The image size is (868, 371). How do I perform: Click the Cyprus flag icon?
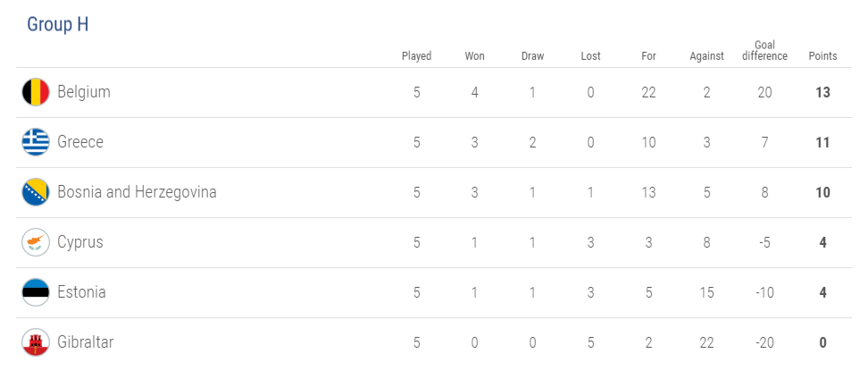tap(36, 242)
